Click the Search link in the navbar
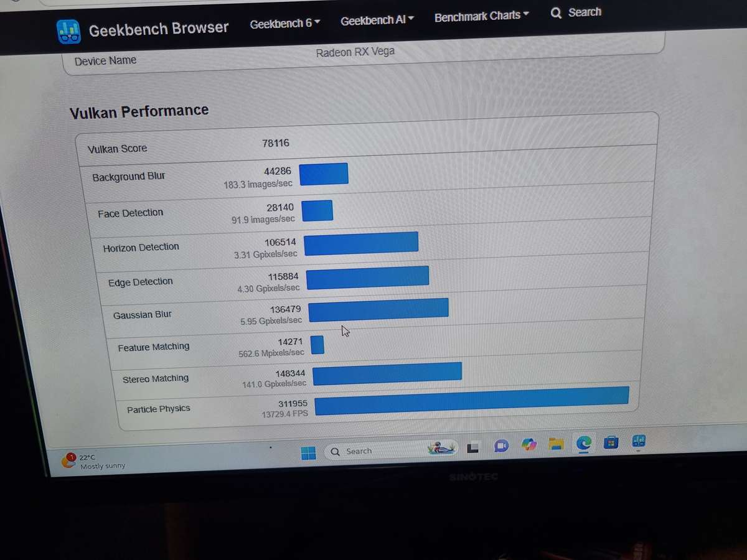The width and height of the screenshot is (747, 560). [x=584, y=12]
